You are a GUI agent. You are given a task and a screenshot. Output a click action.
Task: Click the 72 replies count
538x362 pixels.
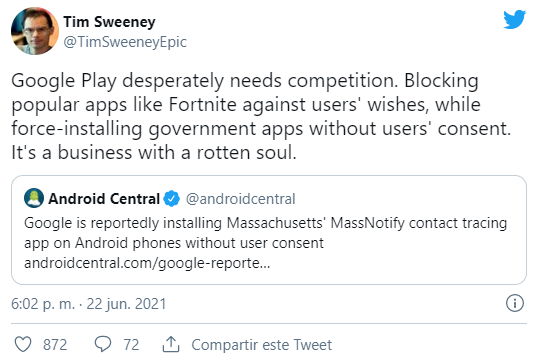coord(131,345)
